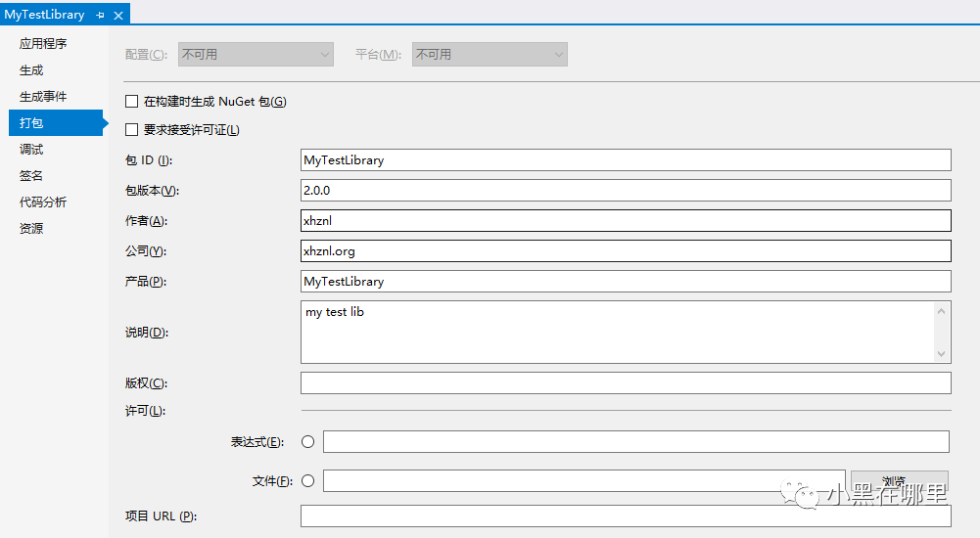Click the license 表达式 text field
The width and height of the screenshot is (980, 538).
pos(636,442)
